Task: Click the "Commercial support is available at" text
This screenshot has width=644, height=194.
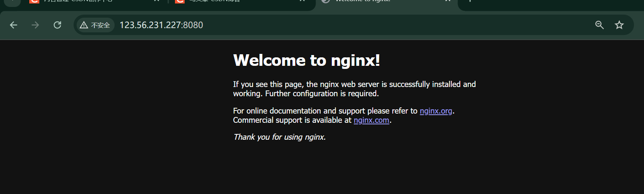Action: pyautogui.click(x=292, y=120)
